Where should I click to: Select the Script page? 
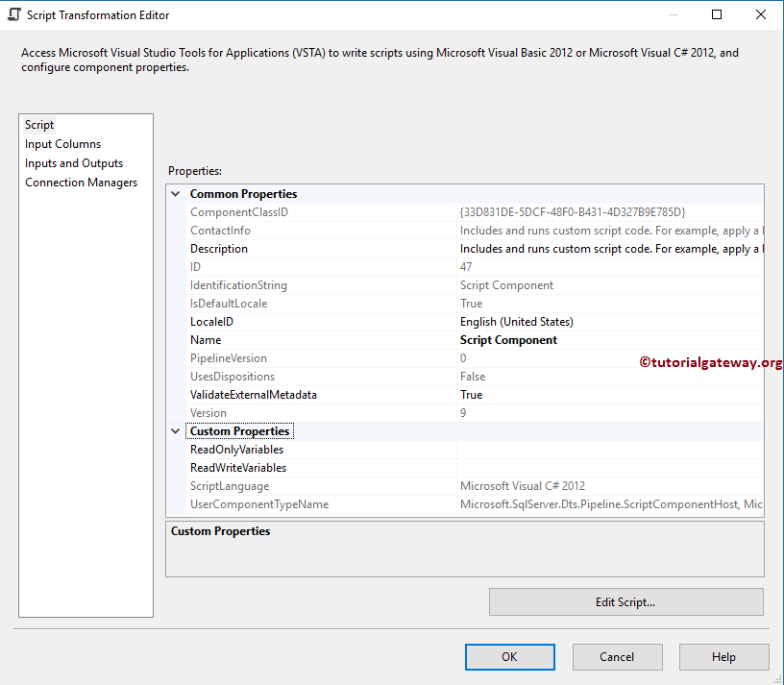pyautogui.click(x=38, y=124)
